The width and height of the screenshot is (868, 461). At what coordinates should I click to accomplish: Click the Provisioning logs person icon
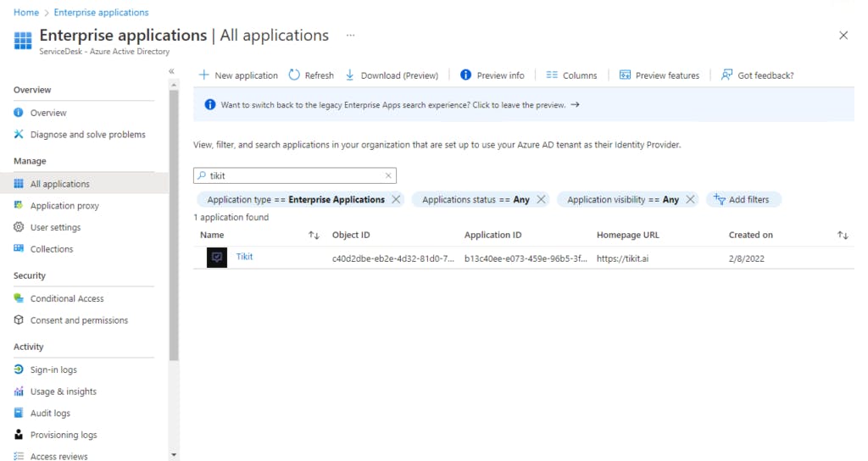(19, 435)
